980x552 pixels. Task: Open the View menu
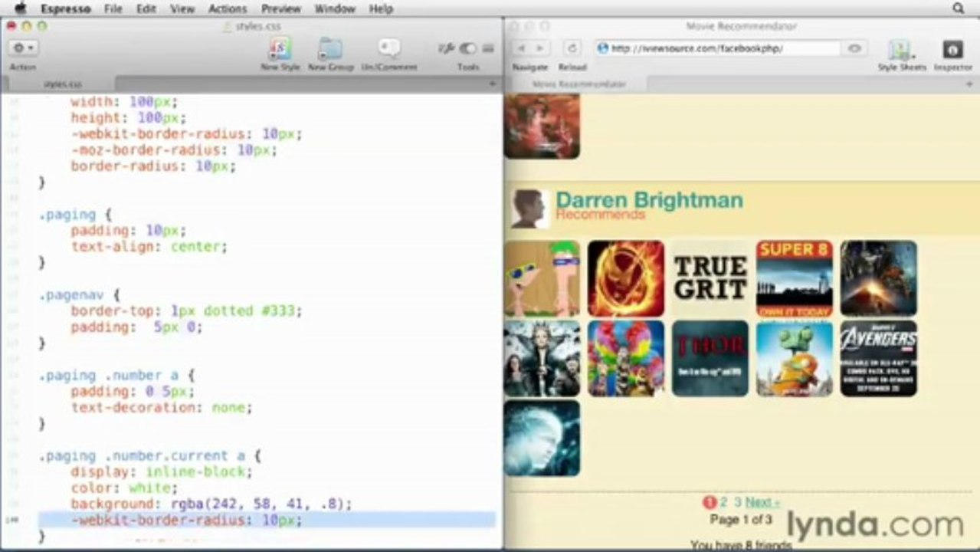(182, 8)
